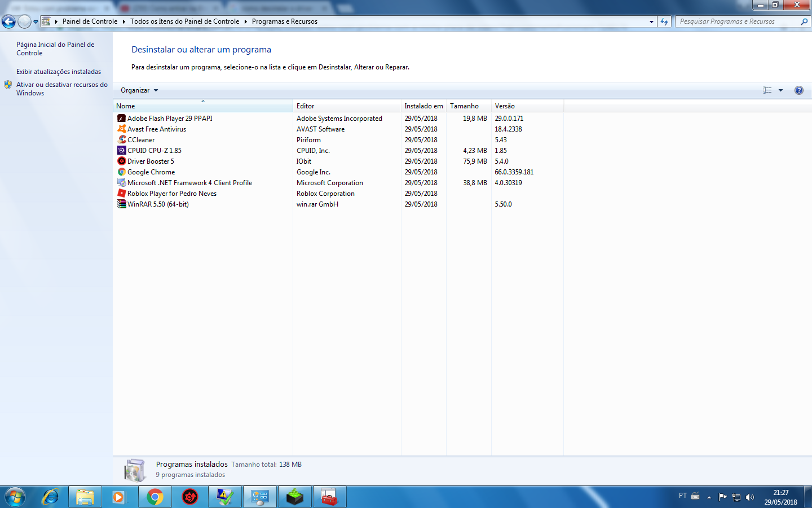Open the green block app on the taskbar
Image resolution: width=812 pixels, height=508 pixels.
pos(295,497)
